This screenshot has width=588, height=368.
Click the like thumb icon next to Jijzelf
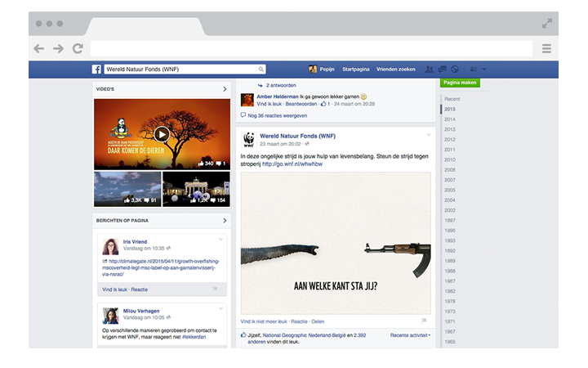point(243,335)
